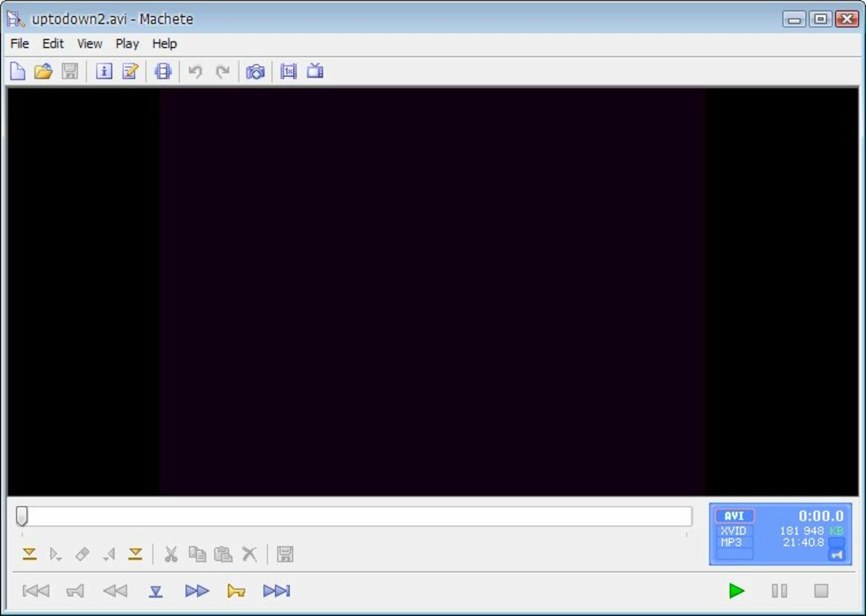Image resolution: width=866 pixels, height=616 pixels.
Task: Click the horn icon in the blue info panel
Action: (837, 554)
